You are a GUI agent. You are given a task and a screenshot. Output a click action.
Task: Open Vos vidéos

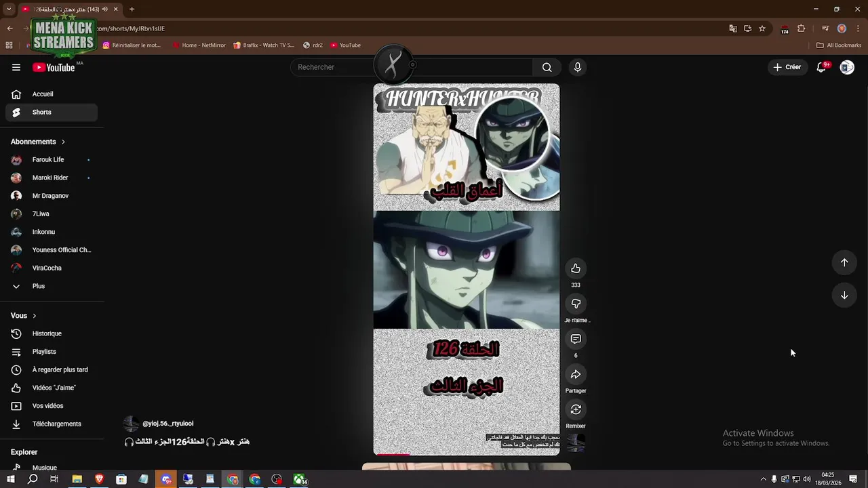pos(52,406)
